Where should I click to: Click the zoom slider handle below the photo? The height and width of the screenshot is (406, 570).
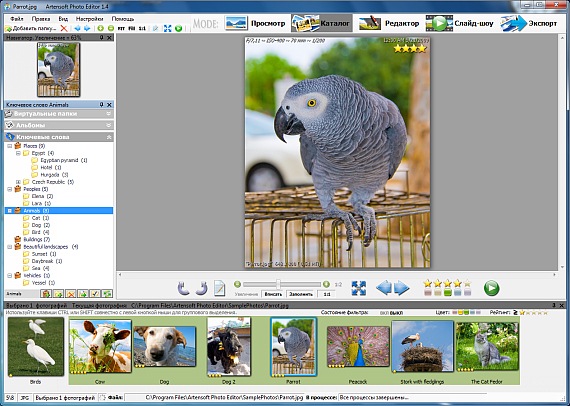point(278,284)
